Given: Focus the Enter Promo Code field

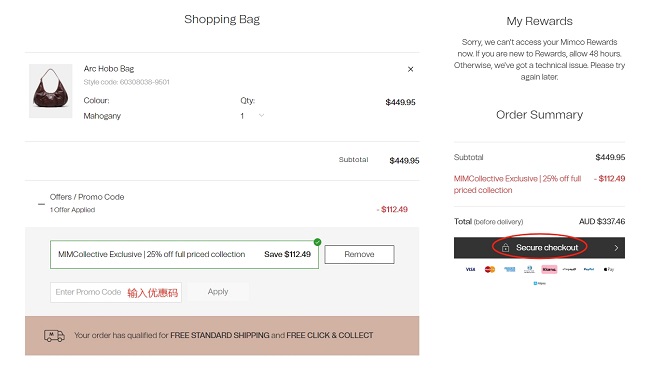Looking at the screenshot, I should click(116, 293).
